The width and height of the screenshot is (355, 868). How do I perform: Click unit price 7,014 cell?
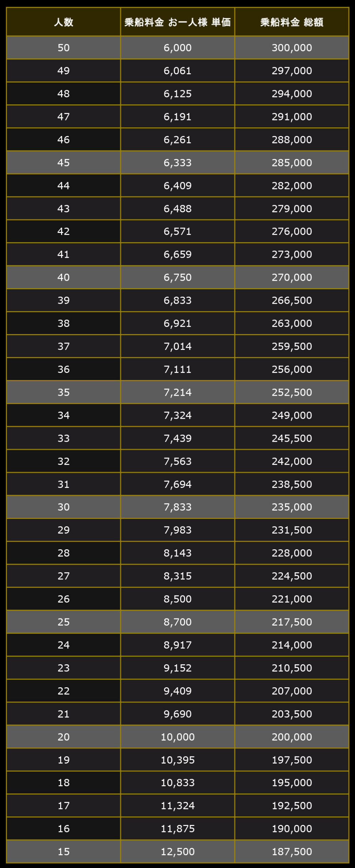pos(177,346)
